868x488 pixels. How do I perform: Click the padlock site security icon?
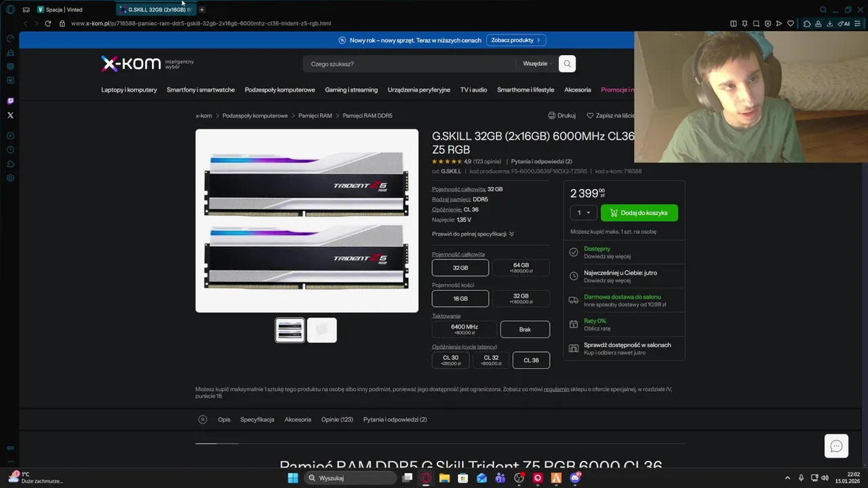pyautogui.click(x=62, y=23)
